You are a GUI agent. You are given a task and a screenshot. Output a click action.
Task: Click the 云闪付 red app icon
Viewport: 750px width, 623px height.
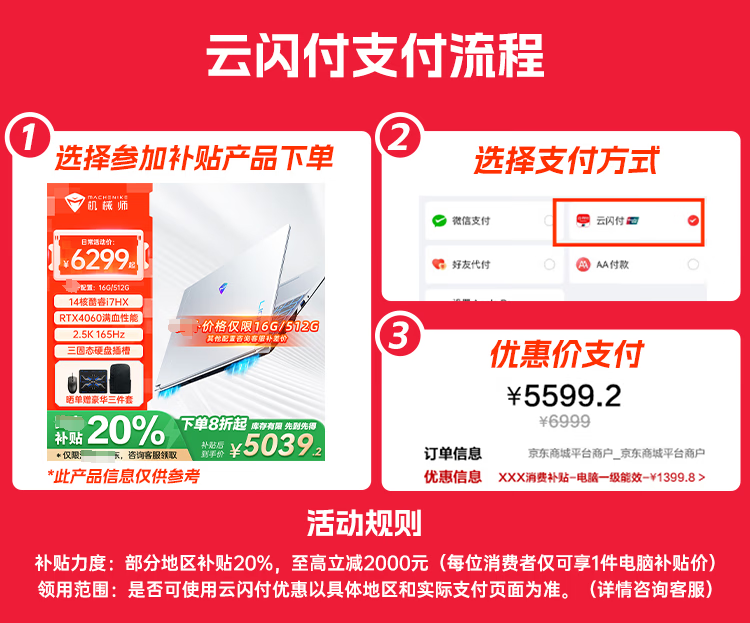[x=583, y=221]
